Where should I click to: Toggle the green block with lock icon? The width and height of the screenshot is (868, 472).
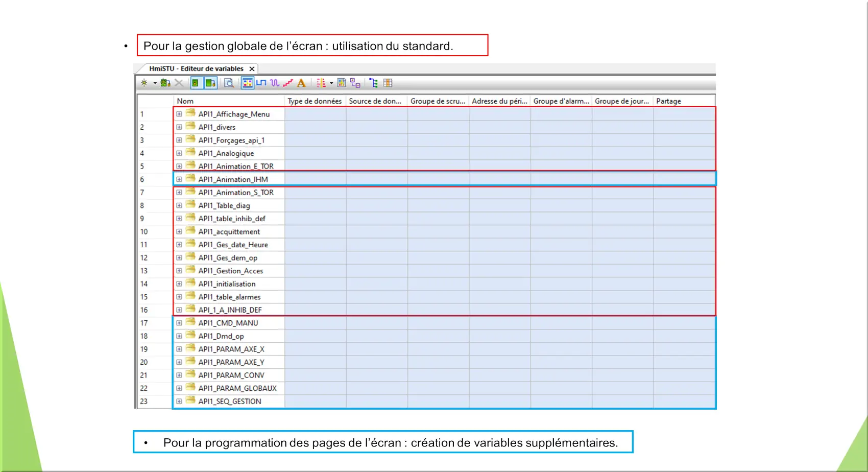pos(210,83)
